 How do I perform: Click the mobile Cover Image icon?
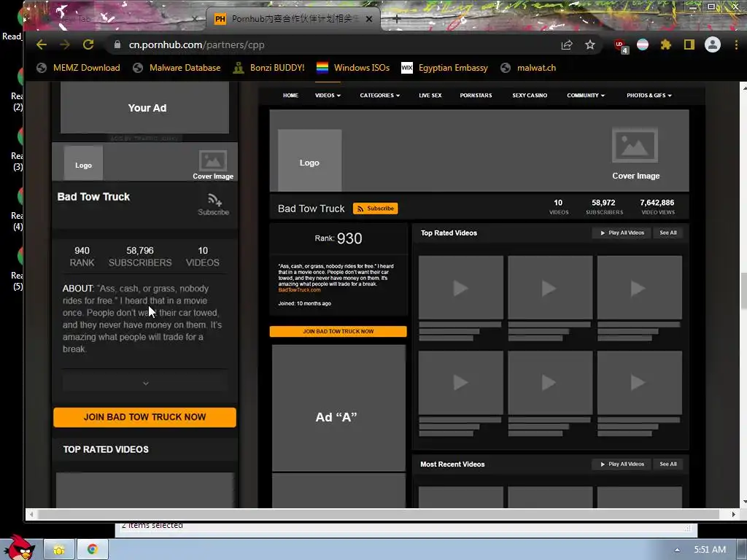point(212,160)
